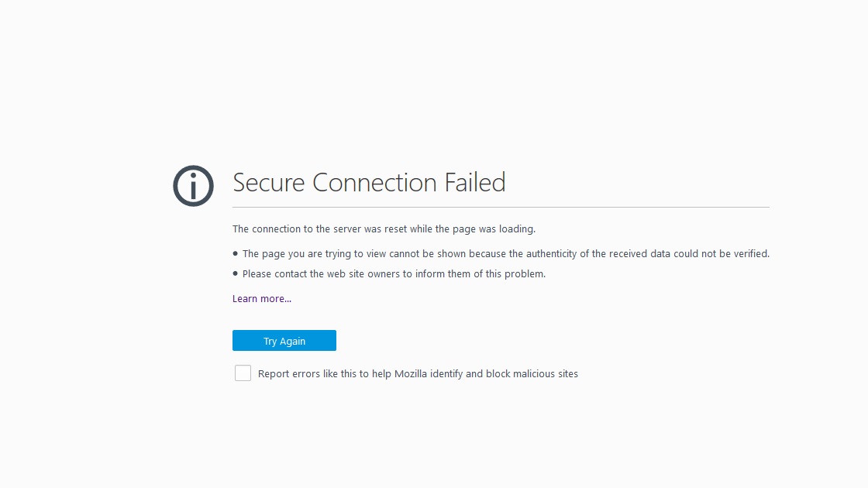This screenshot has height=488, width=868.
Task: Enable the Report errors to Mozilla checkbox
Action: (x=243, y=373)
